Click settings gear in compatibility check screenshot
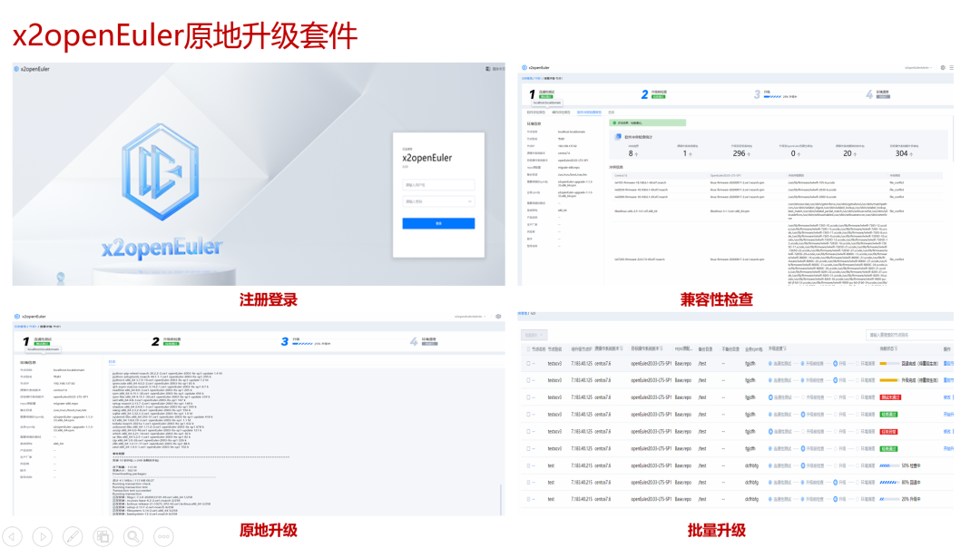Screen dimensions: 980x548 click(x=944, y=68)
